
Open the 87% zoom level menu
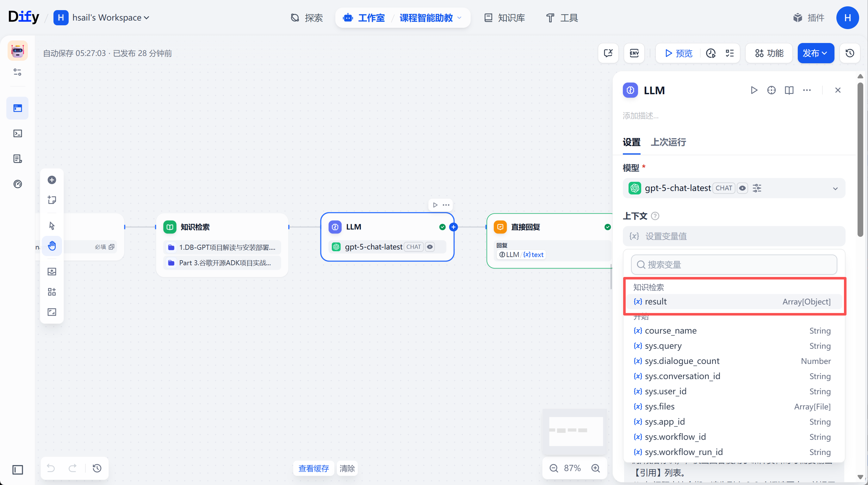click(573, 468)
